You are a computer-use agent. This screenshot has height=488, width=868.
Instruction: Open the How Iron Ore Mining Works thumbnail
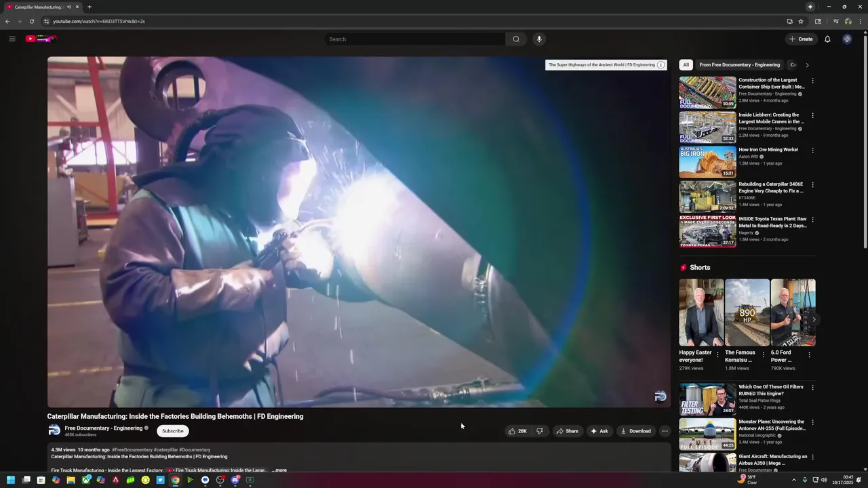point(707,162)
